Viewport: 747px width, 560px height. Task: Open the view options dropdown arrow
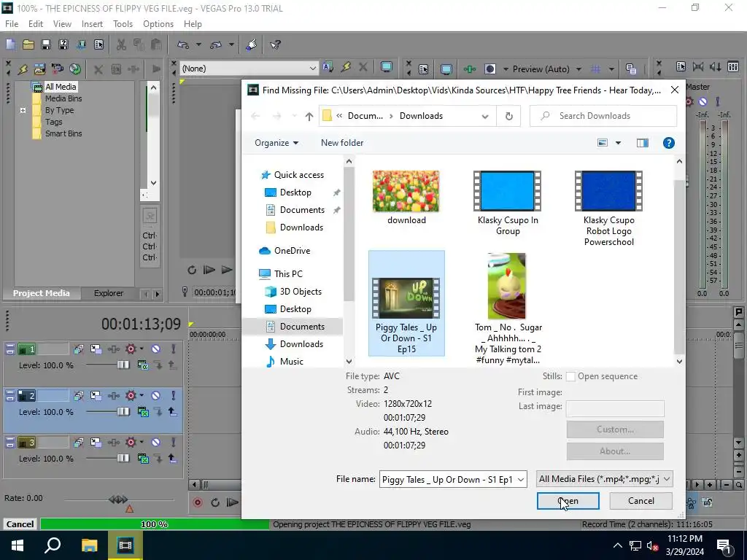tap(619, 143)
